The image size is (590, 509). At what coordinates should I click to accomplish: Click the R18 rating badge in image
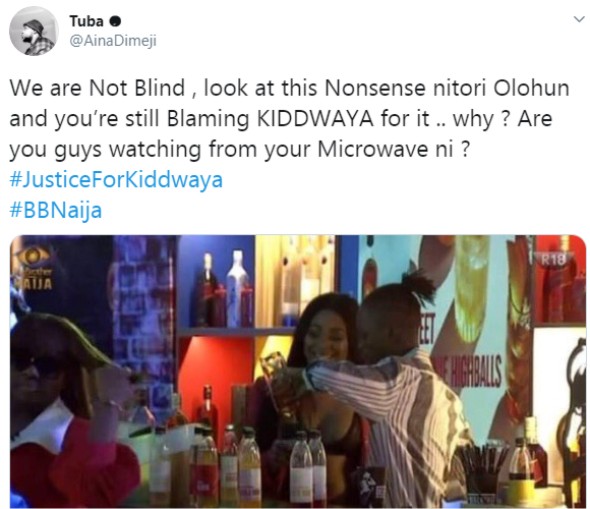(554, 259)
